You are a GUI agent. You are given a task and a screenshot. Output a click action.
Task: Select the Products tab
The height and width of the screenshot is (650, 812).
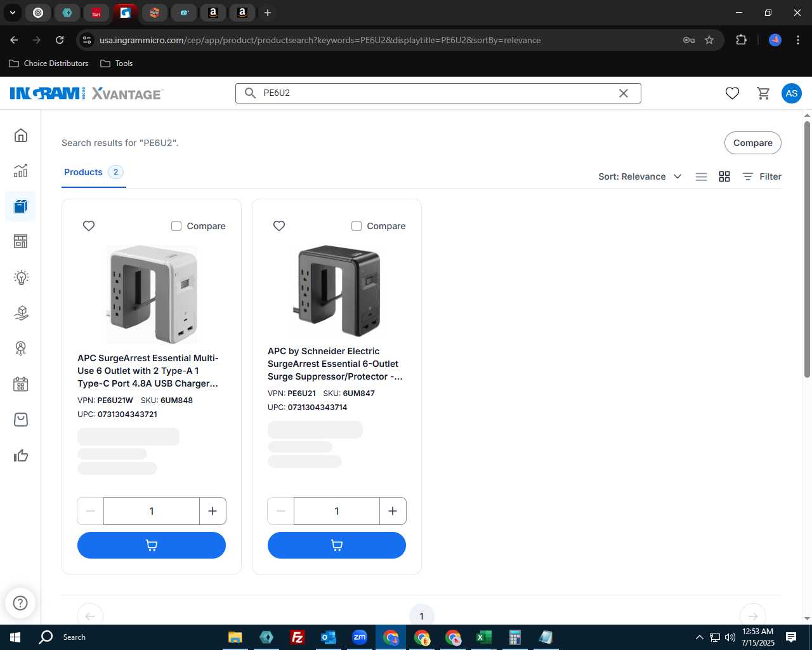tap(93, 172)
